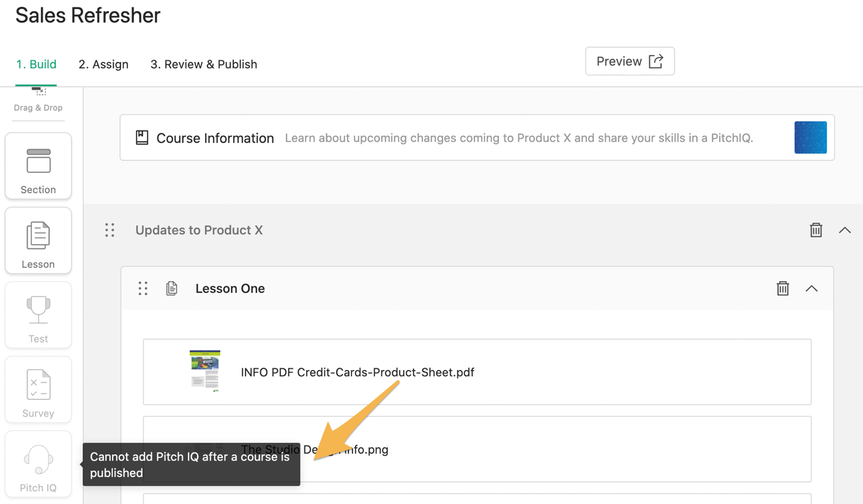Viewport: 863px width, 504px height.
Task: Select INFO PDF Credit-Cards-Product-Sheet.pdf text
Action: coord(357,372)
